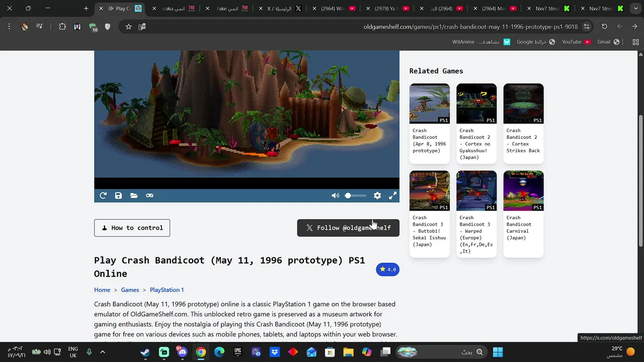644x362 pixels.
Task: Open Crash Bandicoot Apr 8, 1996 prototype thumbnail
Action: point(430,104)
